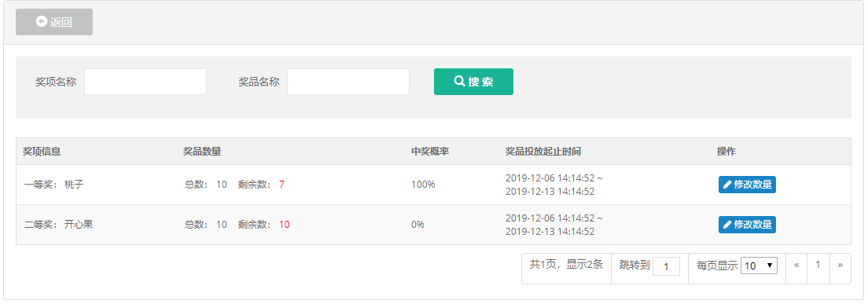Select the 二等奖:开心果 table row
The height and width of the screenshot is (304, 868).
click(433, 225)
